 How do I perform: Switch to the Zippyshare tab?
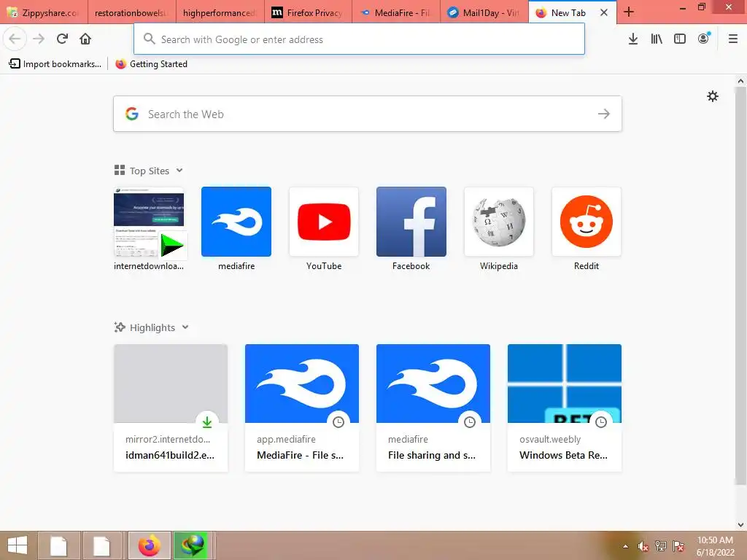[44, 13]
